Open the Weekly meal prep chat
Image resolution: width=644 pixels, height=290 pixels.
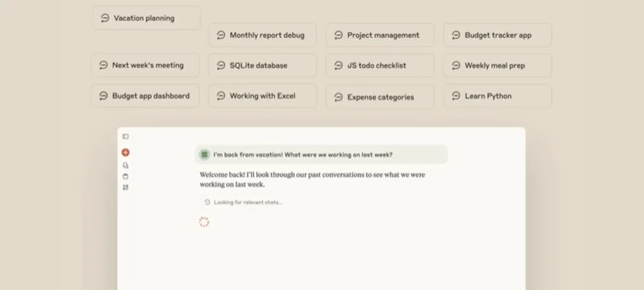coord(497,65)
